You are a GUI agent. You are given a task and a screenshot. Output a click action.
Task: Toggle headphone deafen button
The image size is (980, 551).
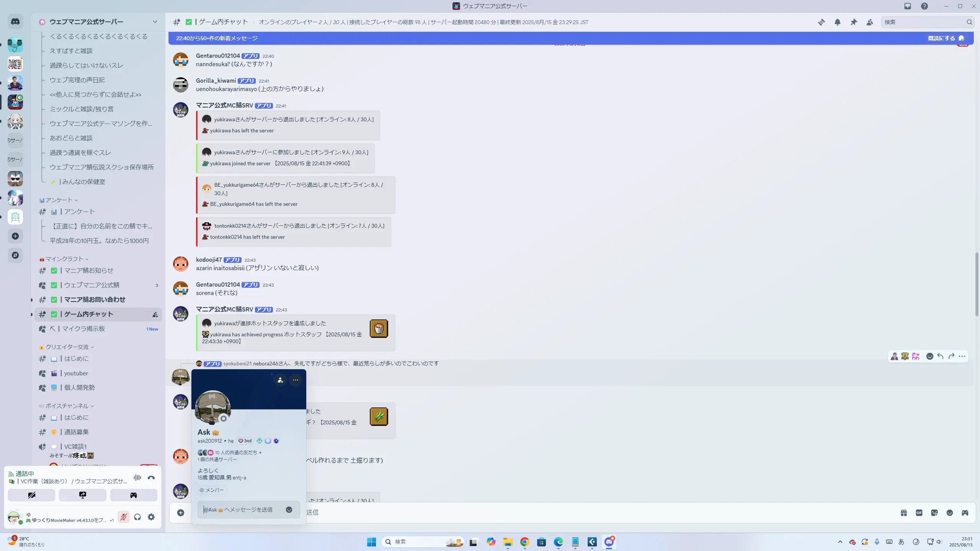tap(137, 517)
